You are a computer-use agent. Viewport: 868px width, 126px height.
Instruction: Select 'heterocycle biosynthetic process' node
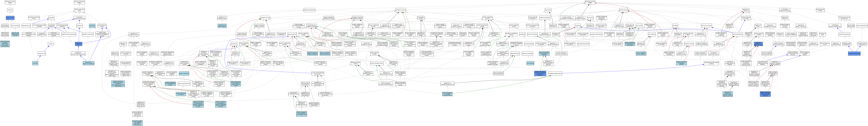pos(463,34)
